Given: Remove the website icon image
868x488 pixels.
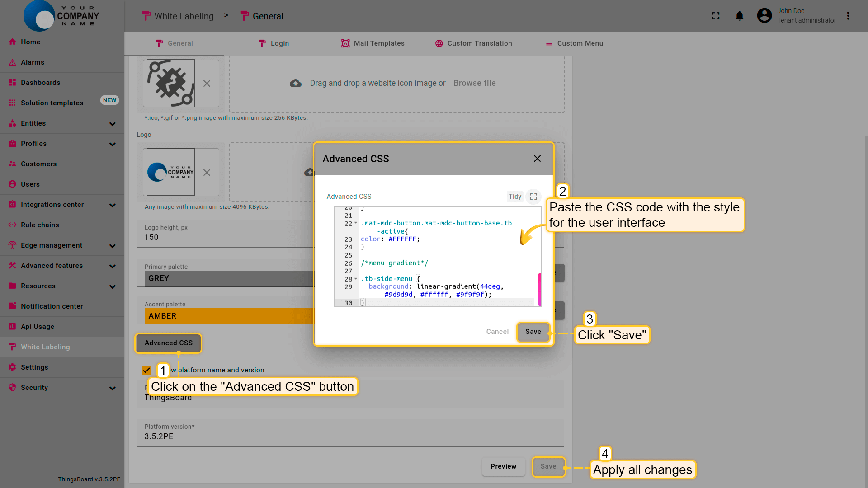Looking at the screenshot, I should click(207, 84).
